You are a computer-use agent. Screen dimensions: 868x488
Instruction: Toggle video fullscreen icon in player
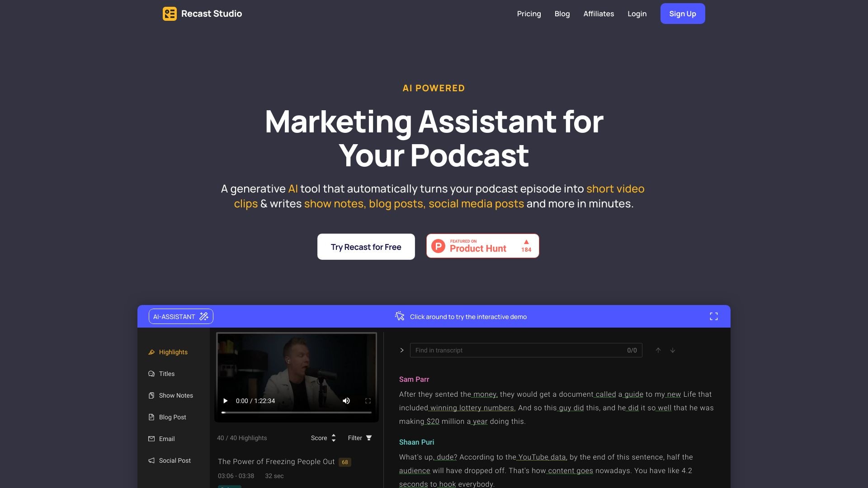pos(368,401)
